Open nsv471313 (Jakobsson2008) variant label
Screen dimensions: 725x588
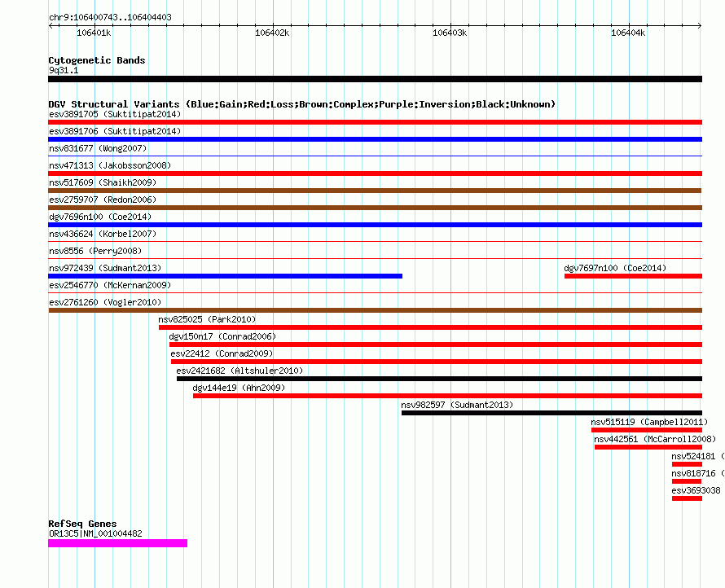pyautogui.click(x=110, y=165)
